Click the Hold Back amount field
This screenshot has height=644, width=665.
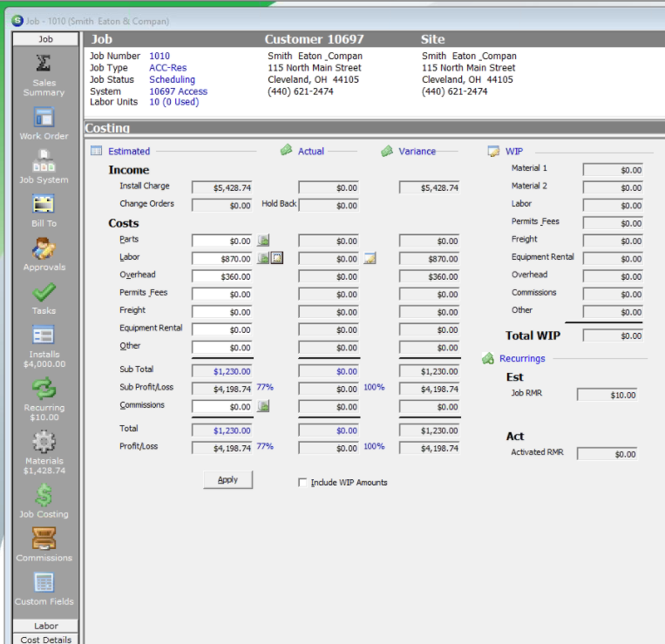pyautogui.click(x=329, y=205)
